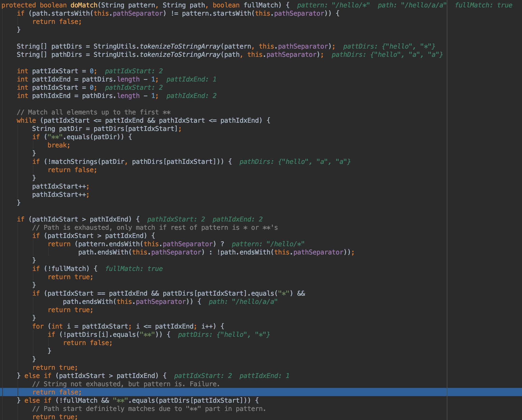Click the 'if (pathIdxStart > pathIdxEnd)' condition
This screenshot has width=522, height=420.
(x=74, y=219)
